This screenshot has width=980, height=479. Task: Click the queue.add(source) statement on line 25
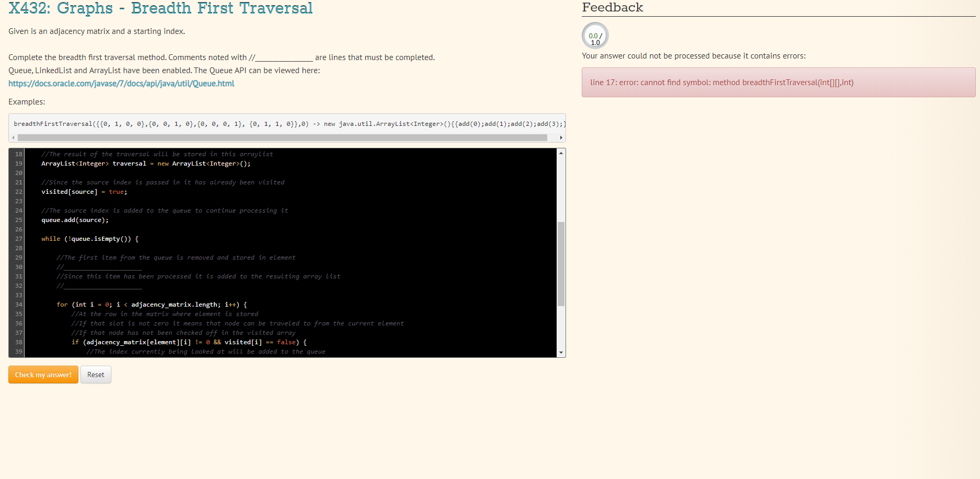tap(75, 220)
